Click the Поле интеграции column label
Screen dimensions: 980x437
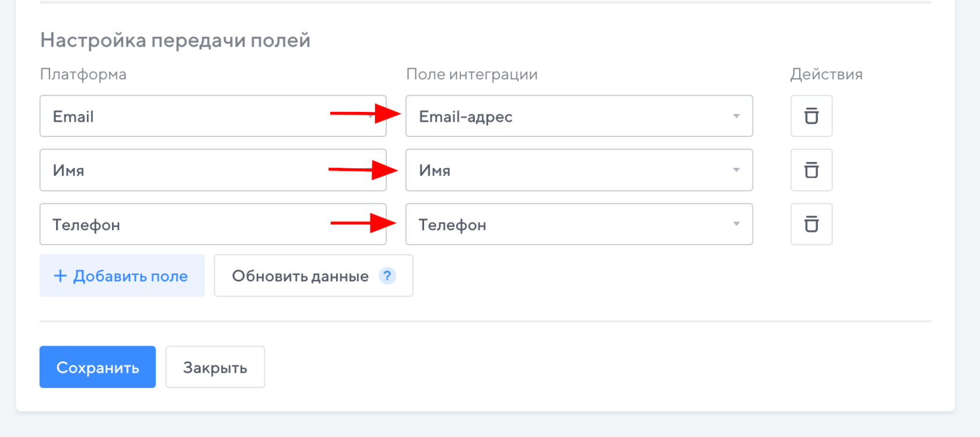(x=471, y=75)
